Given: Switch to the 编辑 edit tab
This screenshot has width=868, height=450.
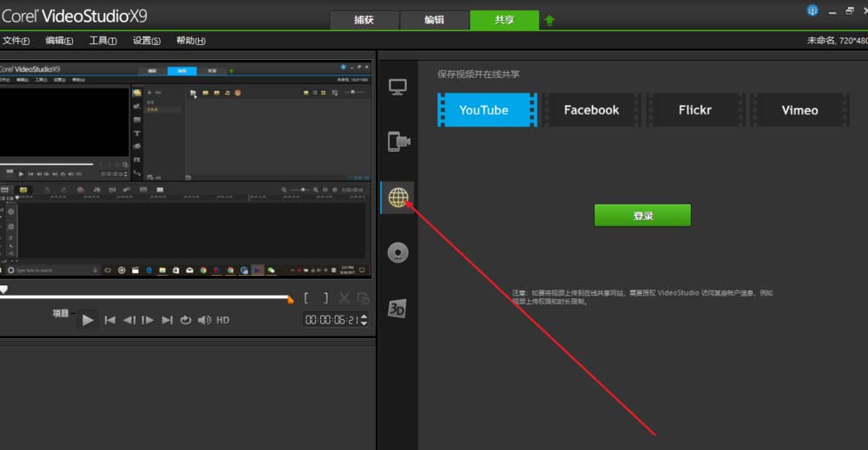Looking at the screenshot, I should click(x=434, y=20).
